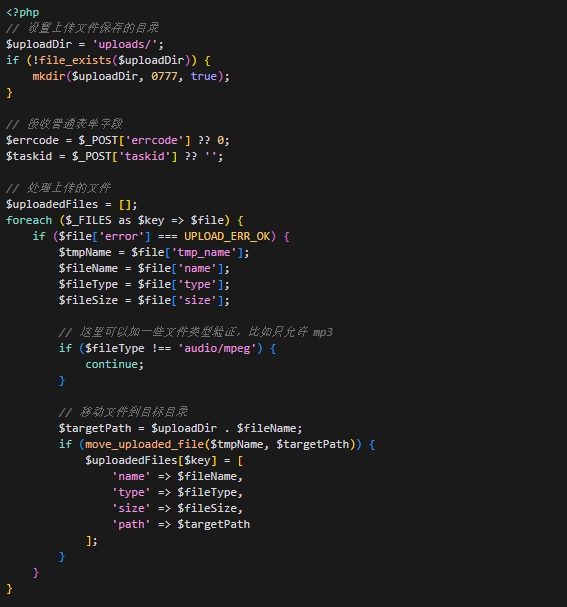Click the $taskid variable
Image resolution: width=567 pixels, height=607 pixels.
(x=29, y=156)
